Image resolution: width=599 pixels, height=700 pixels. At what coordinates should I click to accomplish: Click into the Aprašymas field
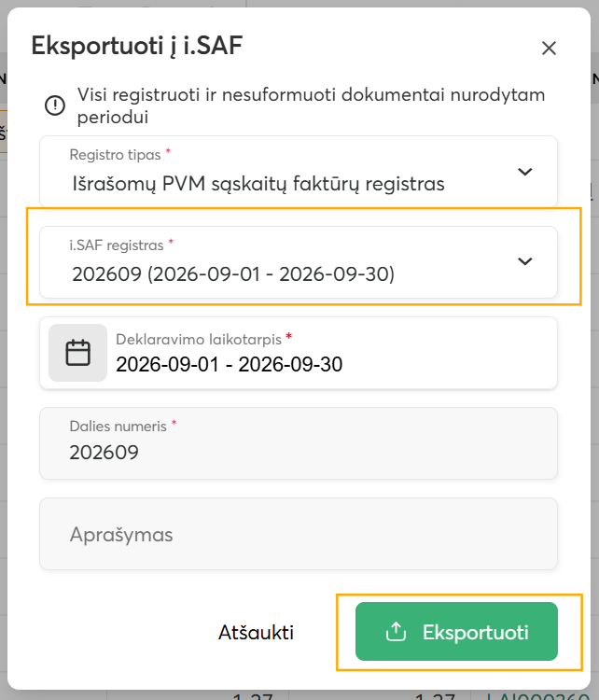pyautogui.click(x=299, y=534)
